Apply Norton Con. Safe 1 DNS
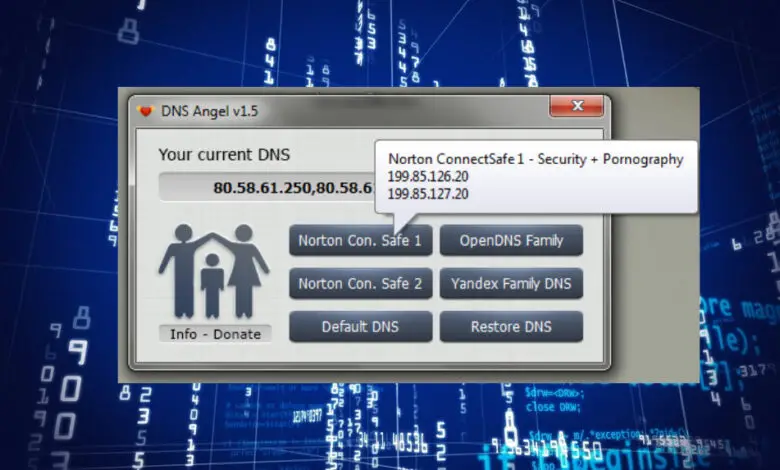780x470 pixels. (360, 240)
